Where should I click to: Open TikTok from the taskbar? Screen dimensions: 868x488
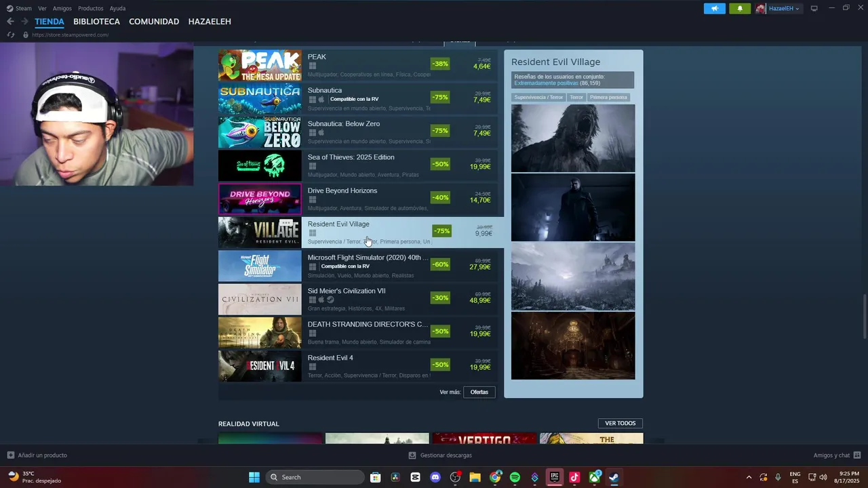coord(574,477)
